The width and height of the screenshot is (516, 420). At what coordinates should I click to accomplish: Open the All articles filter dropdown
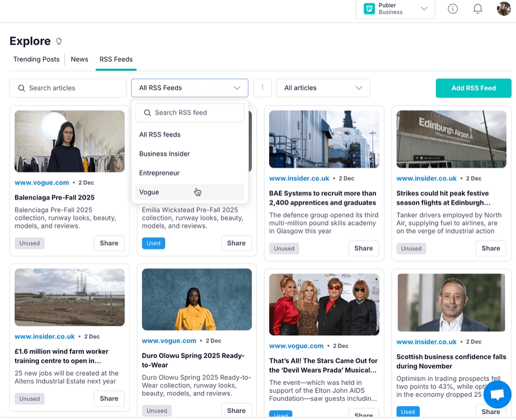pyautogui.click(x=323, y=88)
